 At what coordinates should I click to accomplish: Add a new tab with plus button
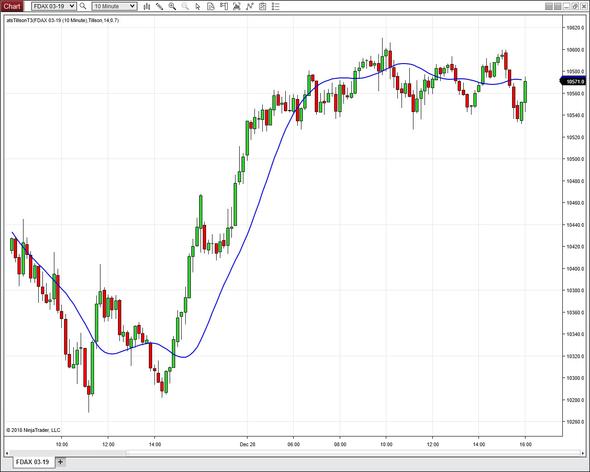(60, 461)
